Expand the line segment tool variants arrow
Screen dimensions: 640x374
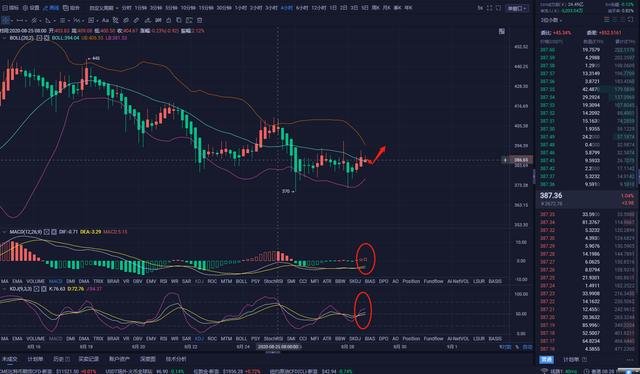click(26, 20)
